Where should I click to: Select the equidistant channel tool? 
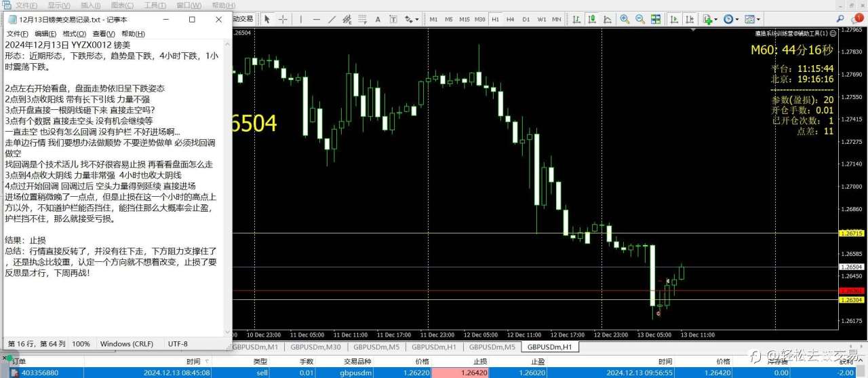(x=347, y=19)
